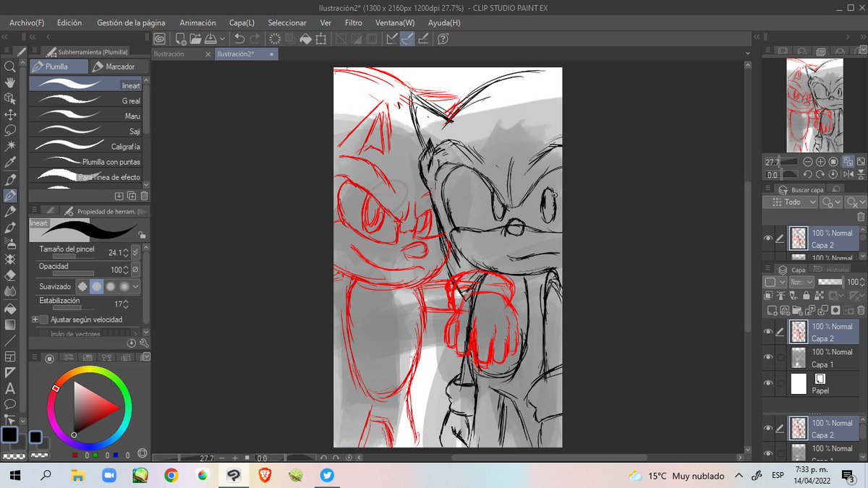Viewport: 868px width, 488px height.
Task: Click the wrench icon in Tool property
Action: (144, 343)
